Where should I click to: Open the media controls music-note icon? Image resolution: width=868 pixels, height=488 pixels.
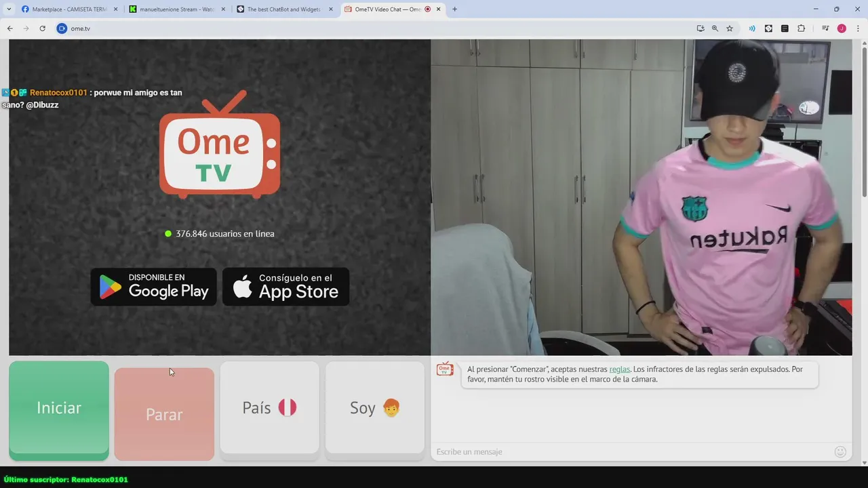pyautogui.click(x=825, y=28)
